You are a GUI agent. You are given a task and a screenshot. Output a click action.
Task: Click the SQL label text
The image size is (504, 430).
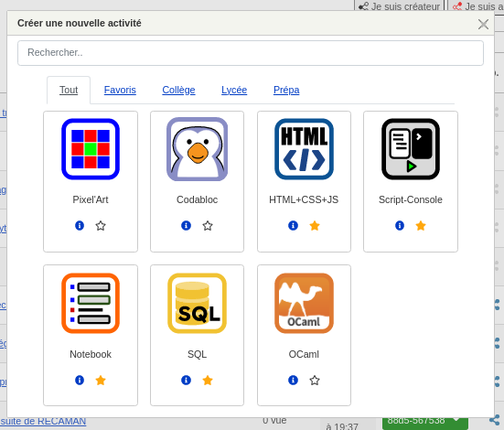[x=197, y=354]
